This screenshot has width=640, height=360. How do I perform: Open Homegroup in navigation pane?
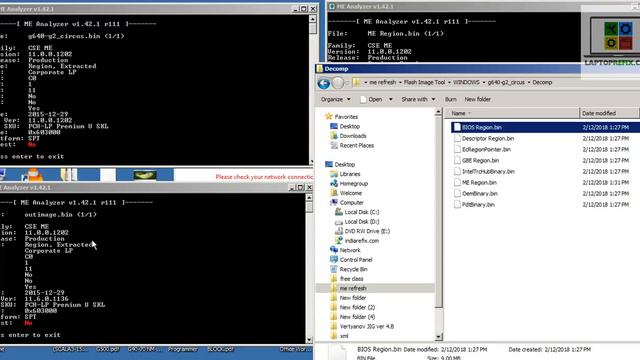point(353,184)
